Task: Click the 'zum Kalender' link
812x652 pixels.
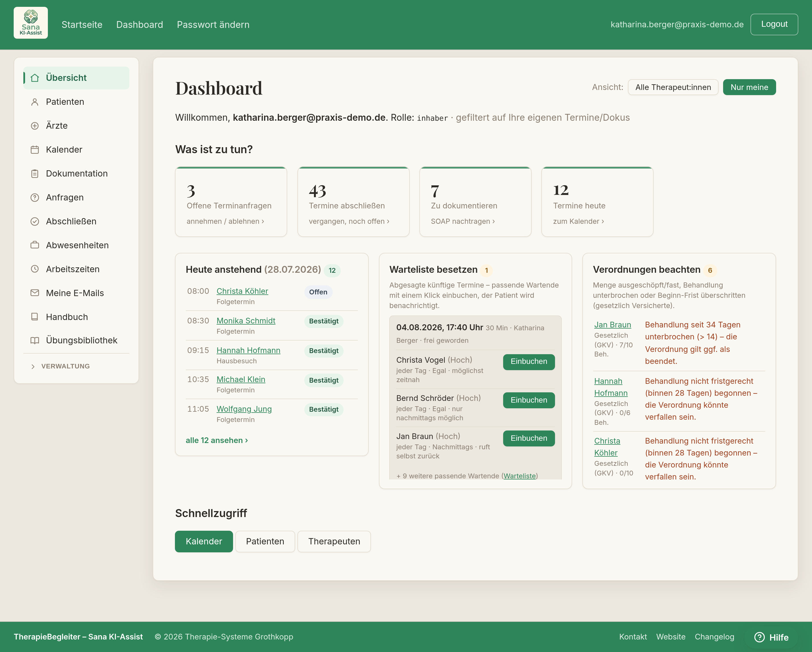Action: pos(578,221)
